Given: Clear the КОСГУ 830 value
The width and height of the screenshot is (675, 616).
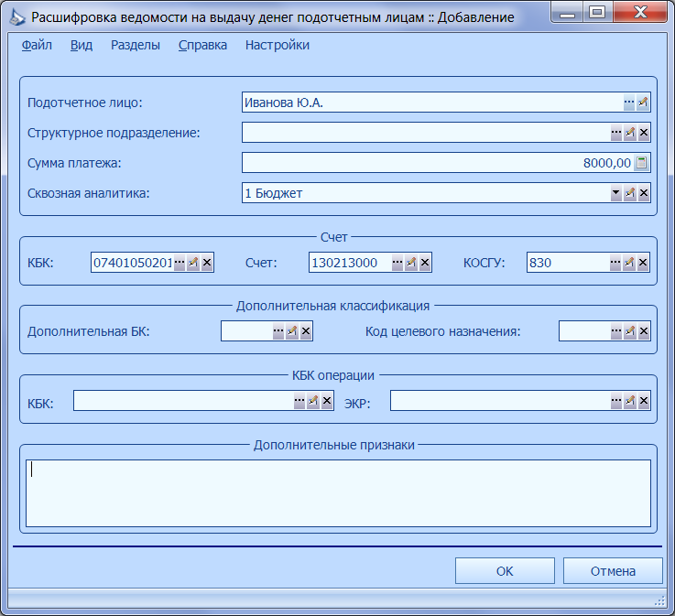Looking at the screenshot, I should pyautogui.click(x=643, y=263).
